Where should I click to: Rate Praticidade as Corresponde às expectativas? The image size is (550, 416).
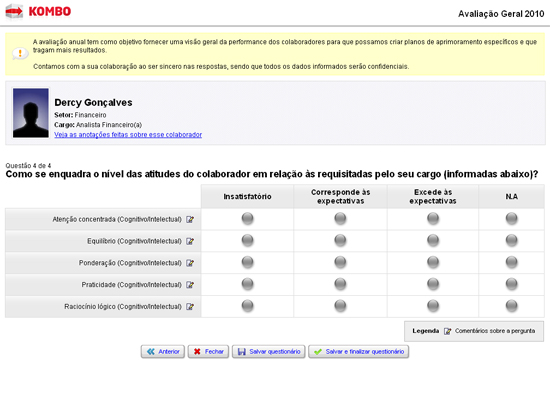pos(340,284)
